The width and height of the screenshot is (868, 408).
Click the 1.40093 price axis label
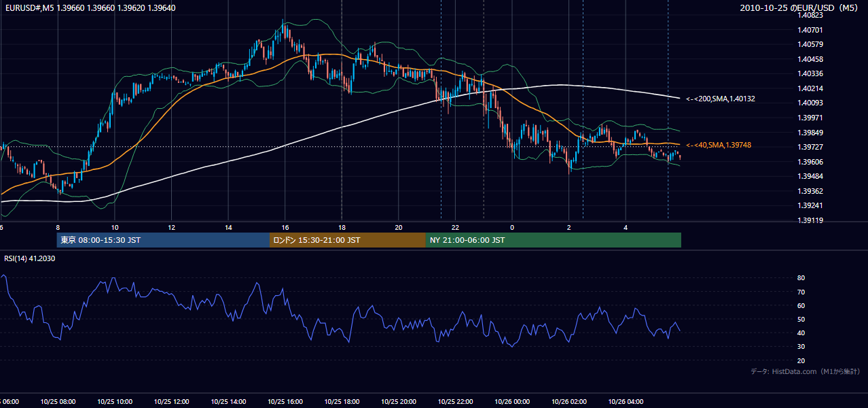pyautogui.click(x=811, y=103)
